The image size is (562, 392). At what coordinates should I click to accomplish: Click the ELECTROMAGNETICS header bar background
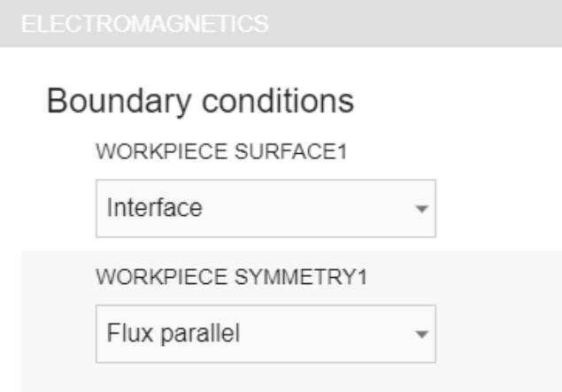(398, 23)
